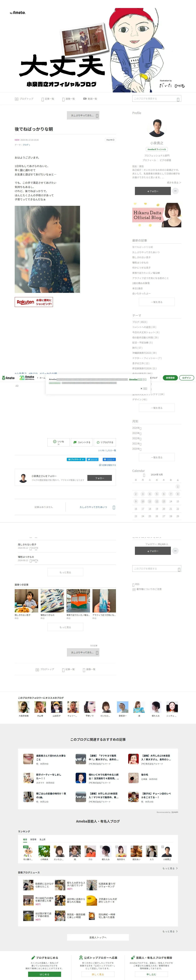Click the Ameba logo in the green header bar
Viewport: 196px width, 980px height.
(x=8, y=378)
